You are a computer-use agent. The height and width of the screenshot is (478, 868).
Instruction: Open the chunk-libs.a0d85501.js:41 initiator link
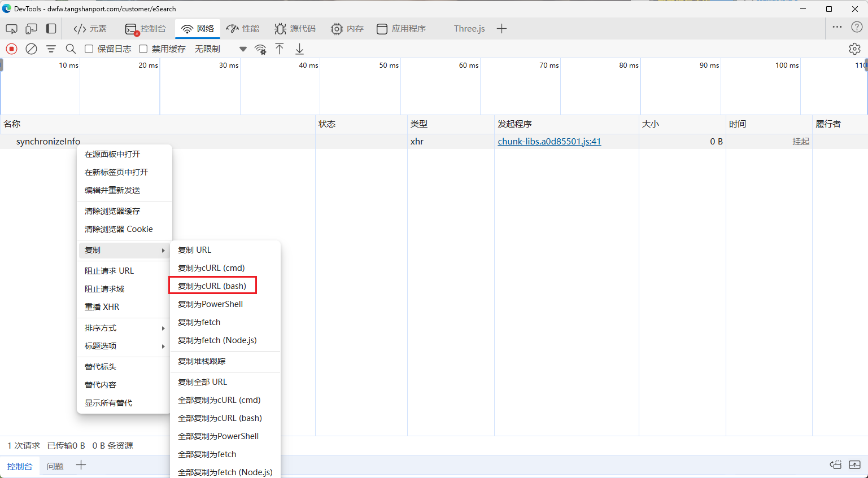549,142
